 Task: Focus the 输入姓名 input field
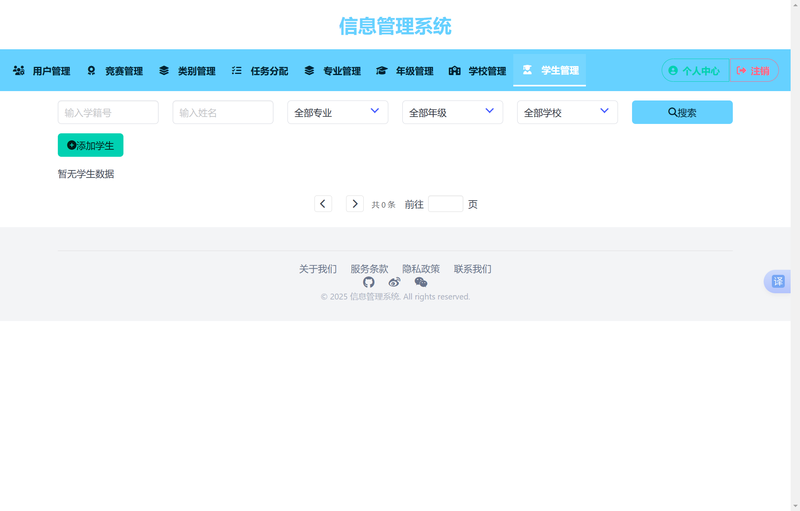(x=223, y=112)
